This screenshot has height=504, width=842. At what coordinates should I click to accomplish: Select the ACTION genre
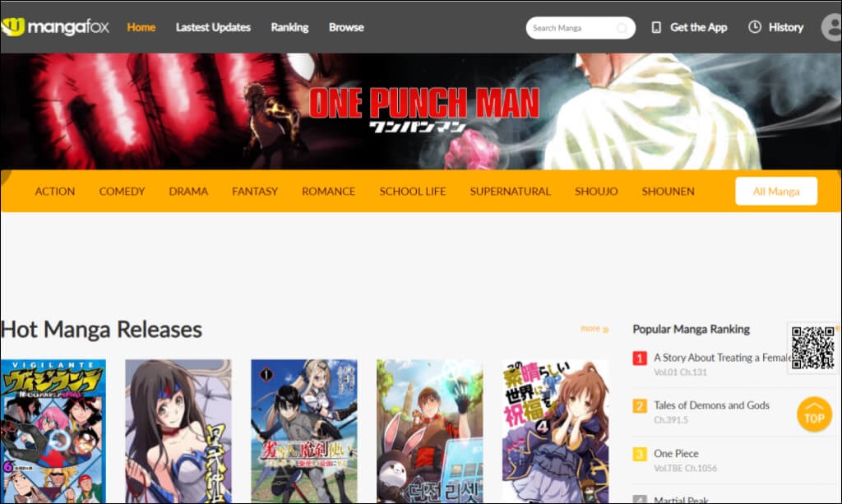[x=55, y=192]
